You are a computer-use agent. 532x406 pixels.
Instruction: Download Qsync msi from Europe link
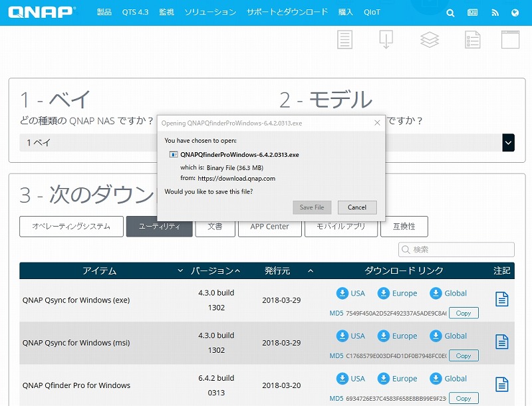pyautogui.click(x=397, y=336)
